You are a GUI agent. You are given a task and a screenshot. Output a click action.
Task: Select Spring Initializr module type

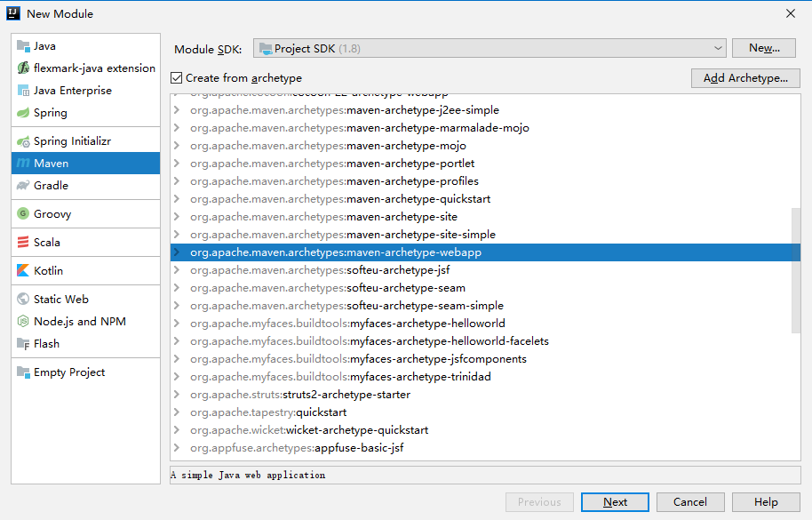[x=85, y=140]
